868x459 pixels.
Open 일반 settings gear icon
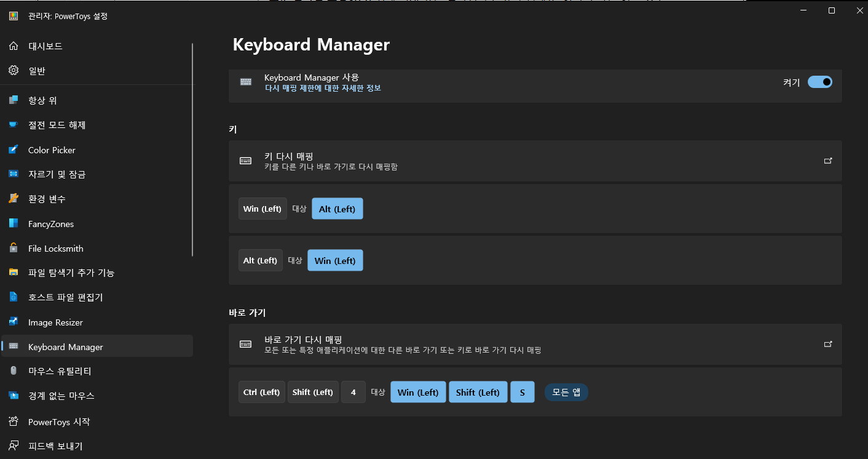click(x=14, y=71)
